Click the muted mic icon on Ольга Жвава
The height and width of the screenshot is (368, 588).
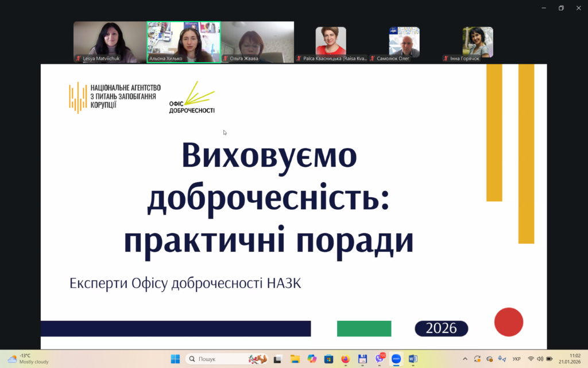click(x=226, y=59)
